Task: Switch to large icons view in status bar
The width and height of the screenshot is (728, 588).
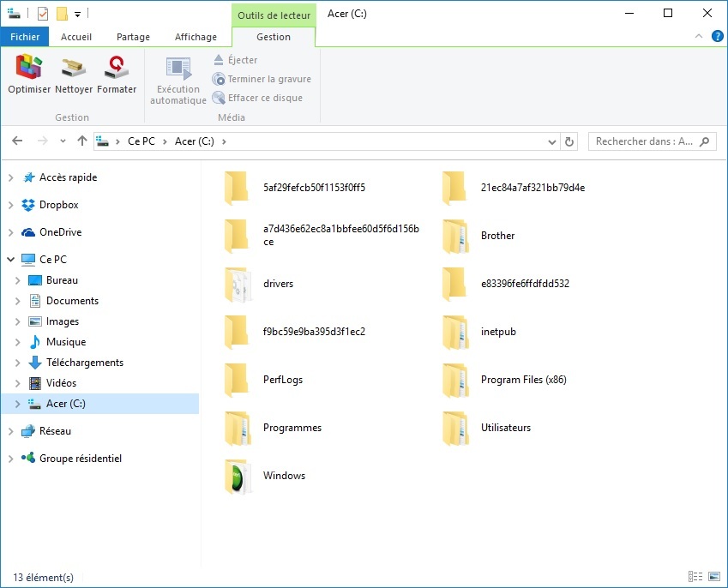Action: (714, 577)
